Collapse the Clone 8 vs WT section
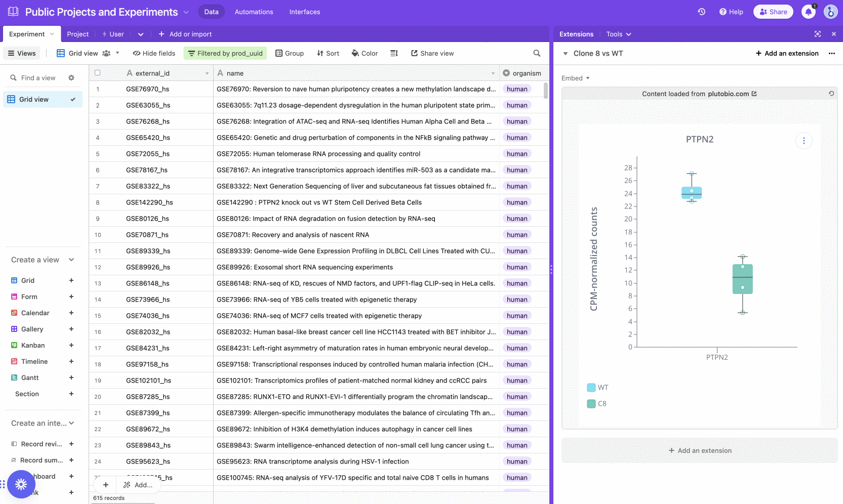 tap(566, 54)
